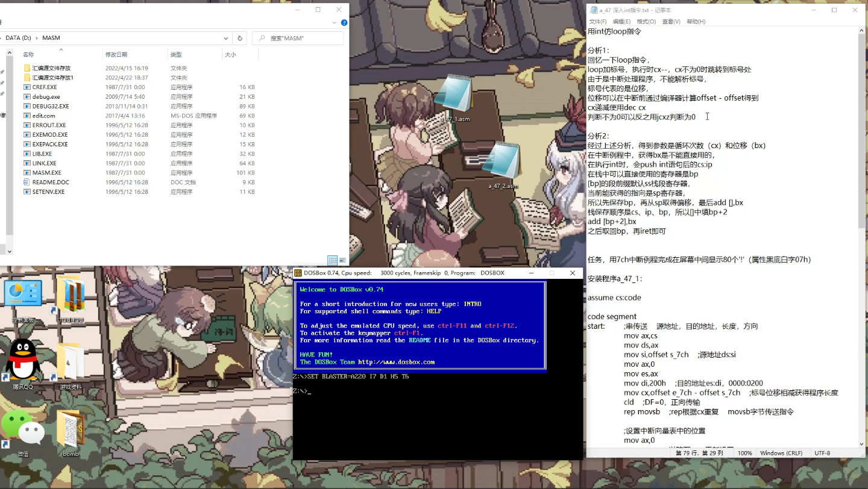The height and width of the screenshot is (489, 868).
Task: Open the TOUHOU folder shortcut on desktop
Action: point(71,299)
